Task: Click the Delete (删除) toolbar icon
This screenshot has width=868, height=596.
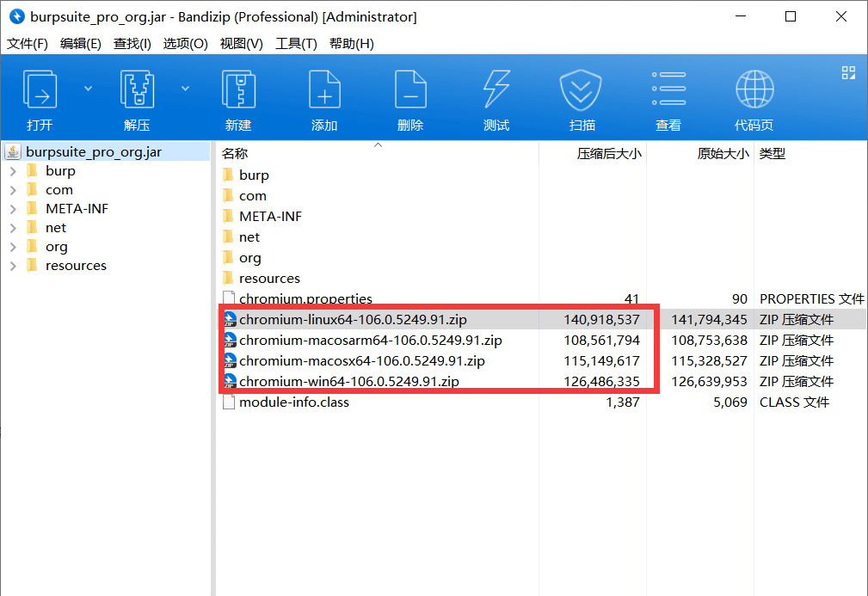Action: [x=410, y=89]
